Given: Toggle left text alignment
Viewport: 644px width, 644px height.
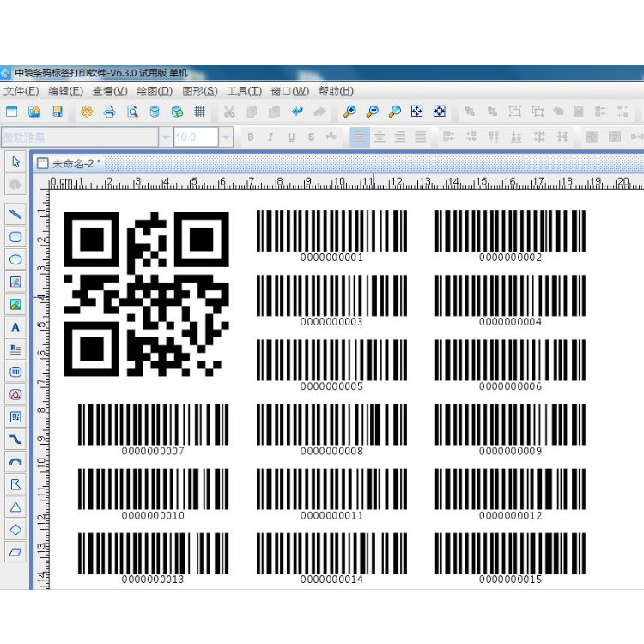Looking at the screenshot, I should [x=359, y=137].
